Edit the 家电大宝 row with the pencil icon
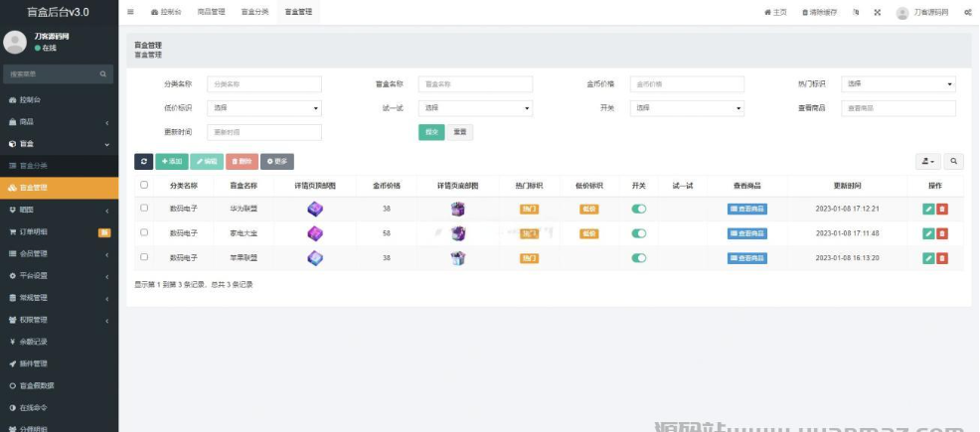This screenshot has width=980, height=432. pyautogui.click(x=928, y=233)
